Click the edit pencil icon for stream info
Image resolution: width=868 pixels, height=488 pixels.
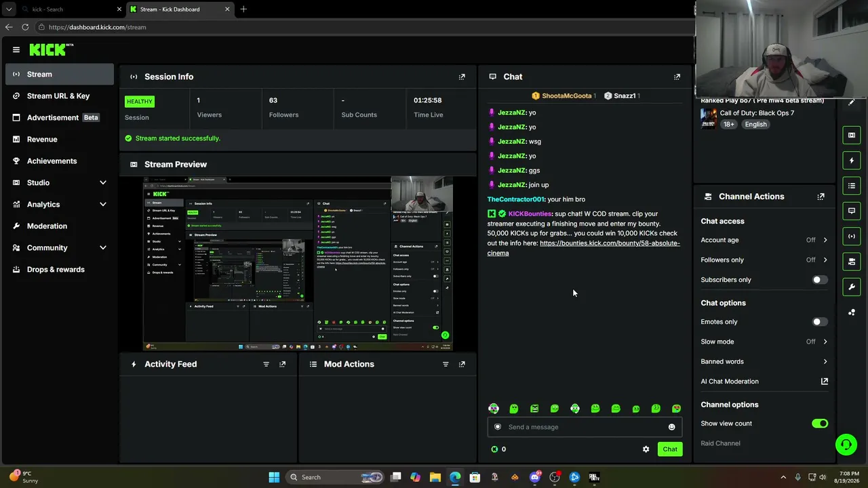[852, 102]
